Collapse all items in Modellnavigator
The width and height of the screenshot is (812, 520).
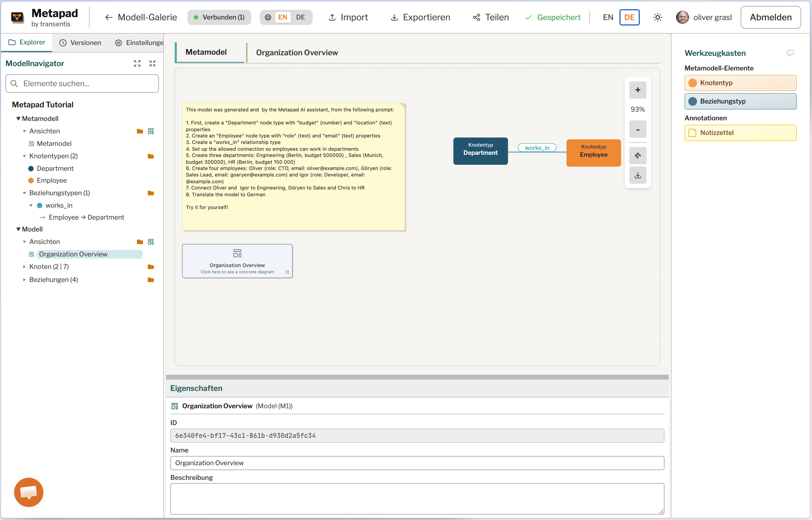pos(152,63)
